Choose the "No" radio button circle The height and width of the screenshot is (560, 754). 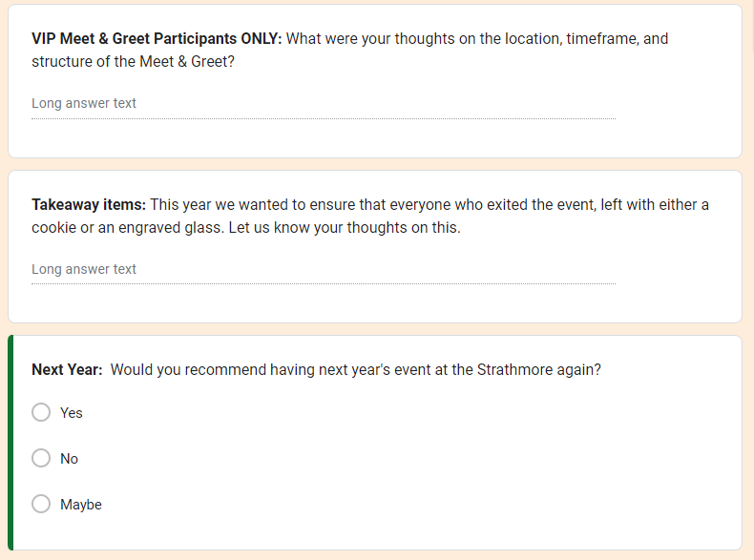pyautogui.click(x=41, y=458)
